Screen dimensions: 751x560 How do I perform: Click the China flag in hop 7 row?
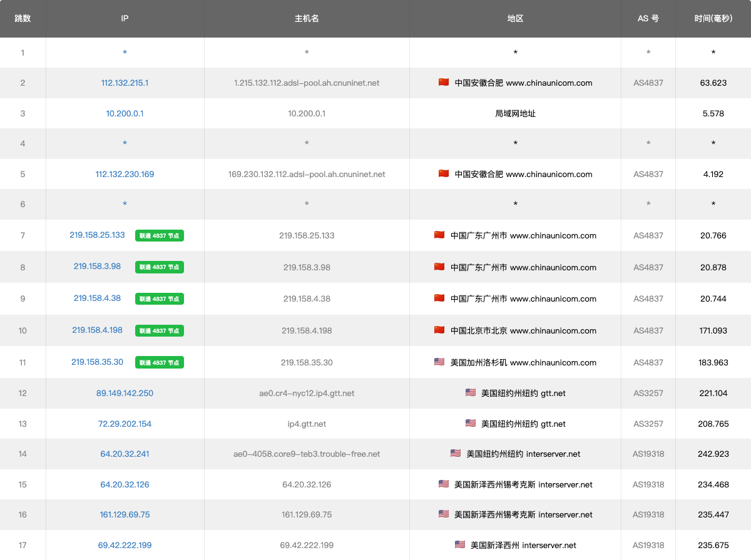tap(439, 235)
